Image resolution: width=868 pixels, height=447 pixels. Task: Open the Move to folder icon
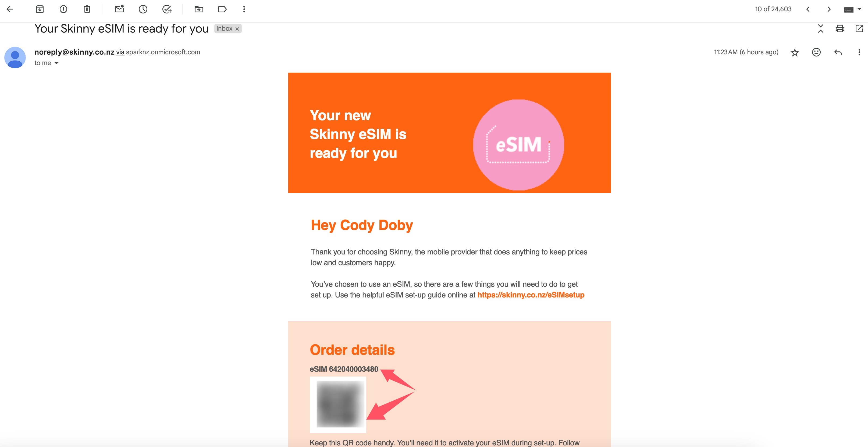pyautogui.click(x=199, y=9)
